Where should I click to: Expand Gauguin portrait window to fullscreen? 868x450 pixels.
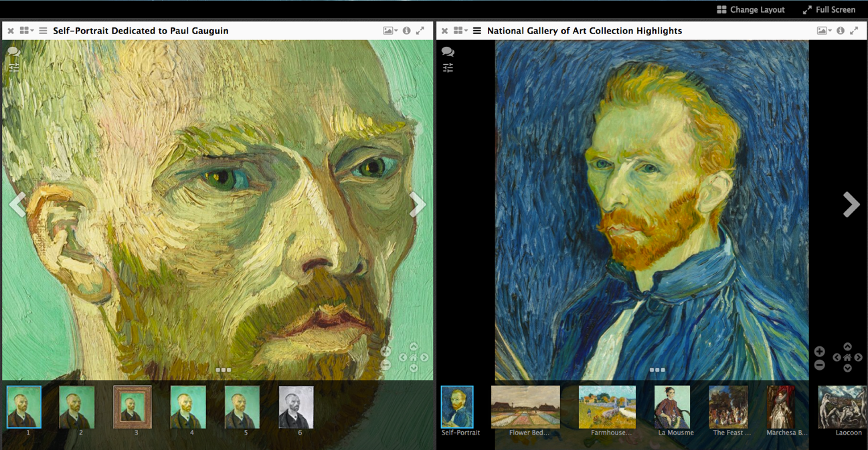coord(420,31)
